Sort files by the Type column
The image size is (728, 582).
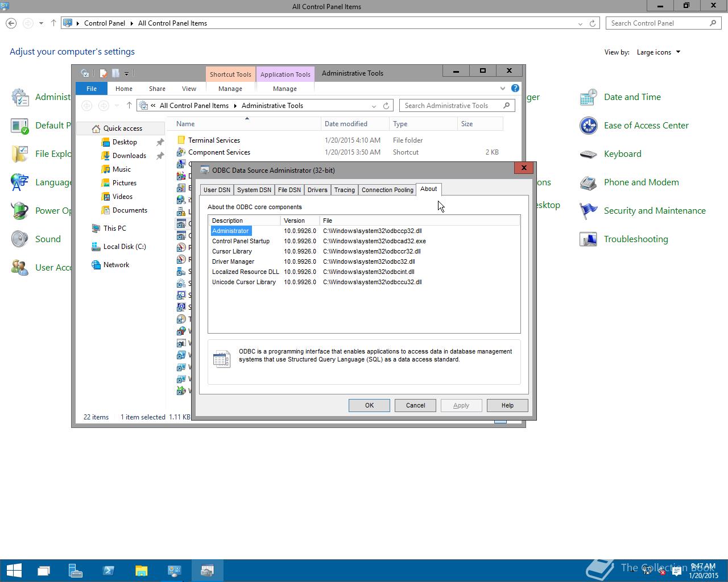click(x=423, y=124)
